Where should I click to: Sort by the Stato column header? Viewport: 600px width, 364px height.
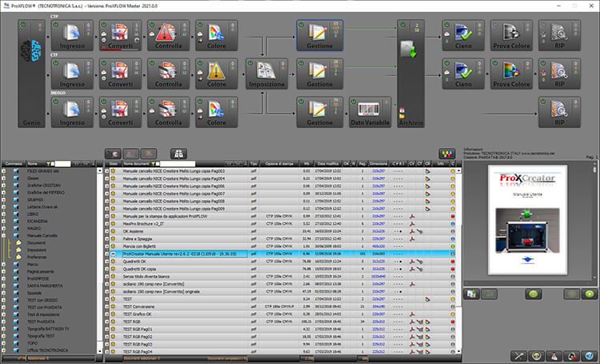tap(113, 164)
